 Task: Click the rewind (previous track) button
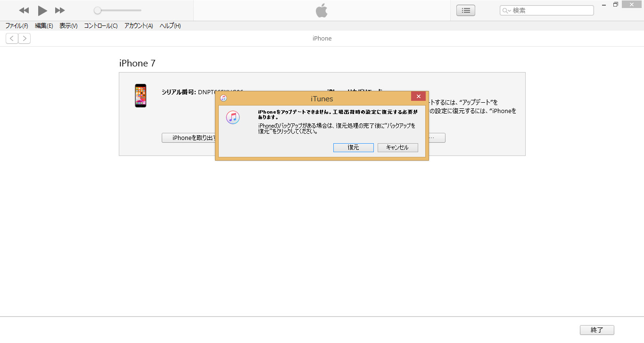pyautogui.click(x=24, y=10)
